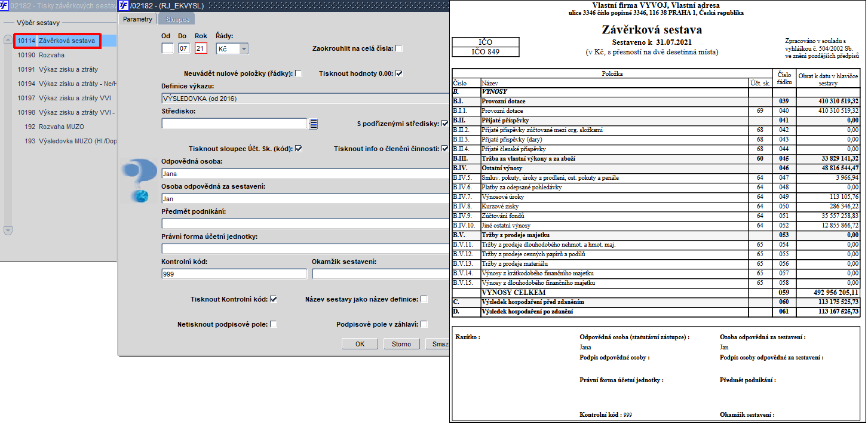Click the Středisko input field
The image size is (868, 424).
click(x=234, y=124)
